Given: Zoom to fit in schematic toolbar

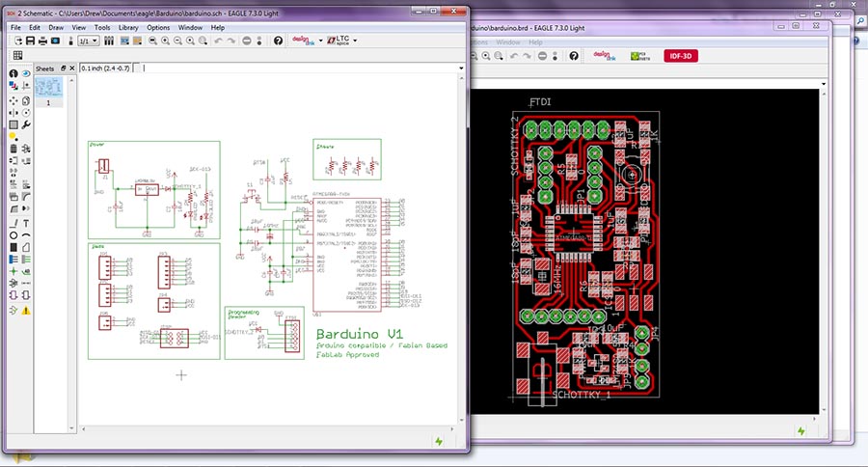Looking at the screenshot, I should [152, 41].
